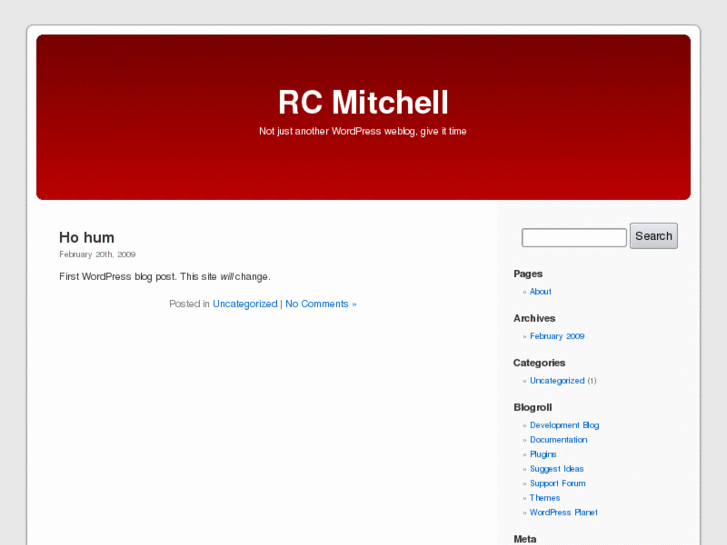Click the tagline text 'Not just another WordPress weblog'
This screenshot has height=545, width=727.
pyautogui.click(x=337, y=131)
